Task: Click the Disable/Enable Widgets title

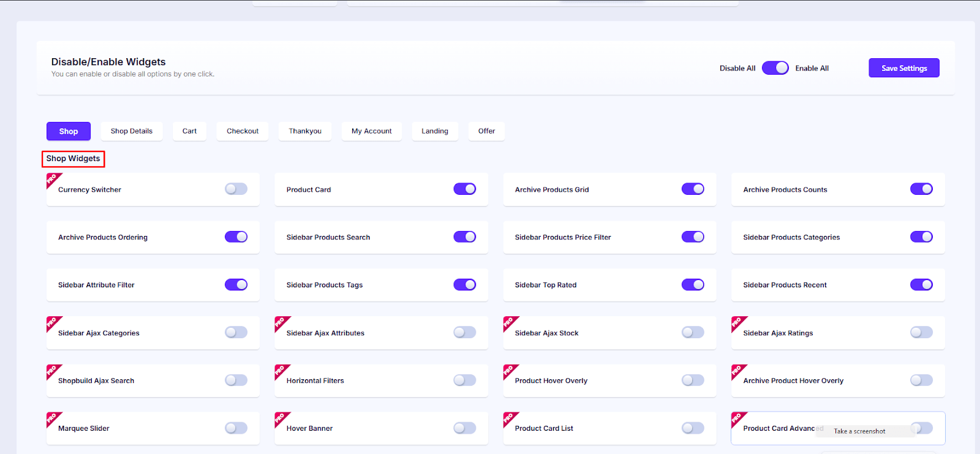Action: (108, 62)
